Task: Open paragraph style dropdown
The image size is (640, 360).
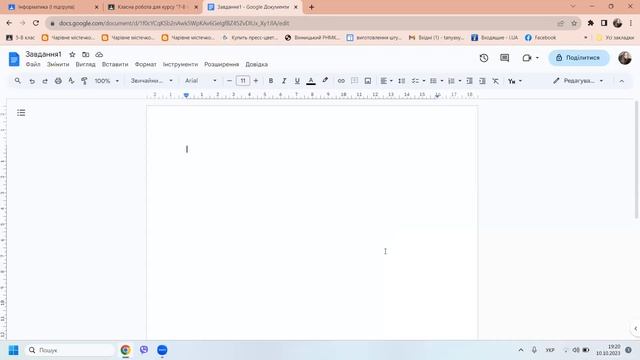Action: tap(151, 81)
